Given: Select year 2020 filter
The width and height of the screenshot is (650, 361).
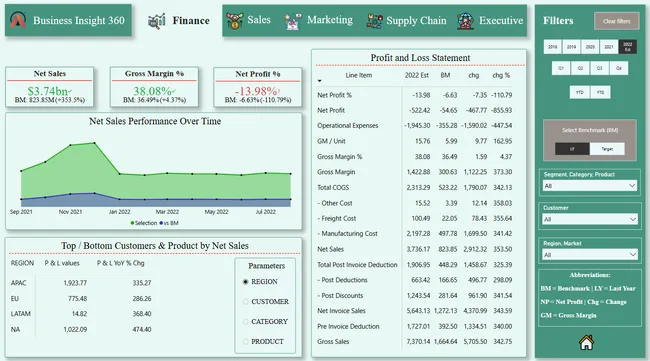Looking at the screenshot, I should click(x=590, y=47).
